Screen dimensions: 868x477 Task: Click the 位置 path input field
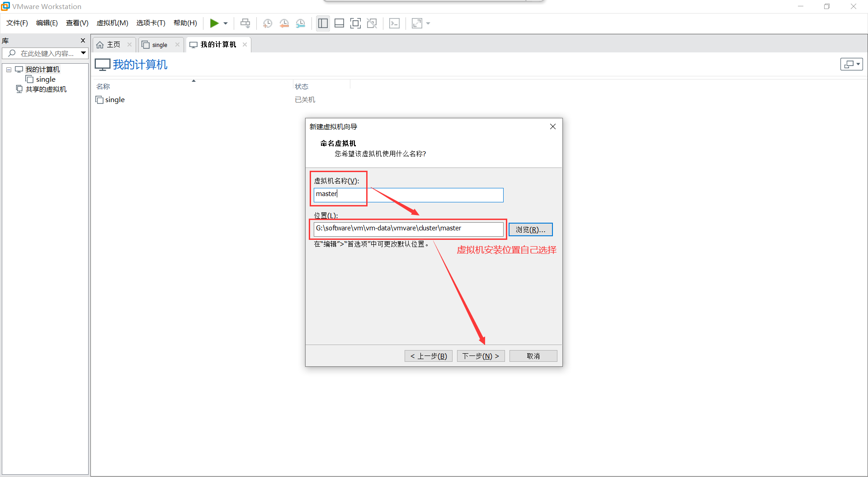(408, 229)
